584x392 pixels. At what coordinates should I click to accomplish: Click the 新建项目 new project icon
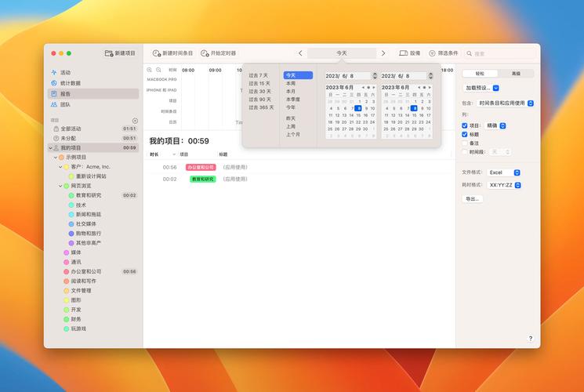109,53
